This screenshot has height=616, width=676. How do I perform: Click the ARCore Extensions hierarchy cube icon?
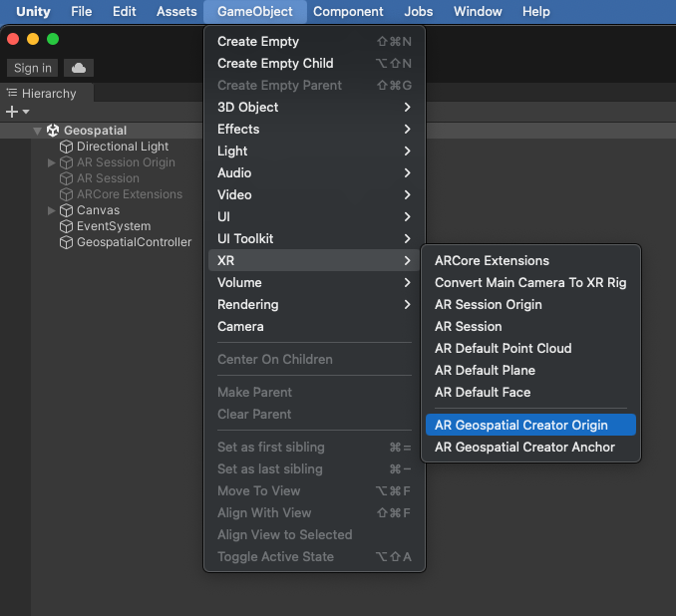[67, 194]
